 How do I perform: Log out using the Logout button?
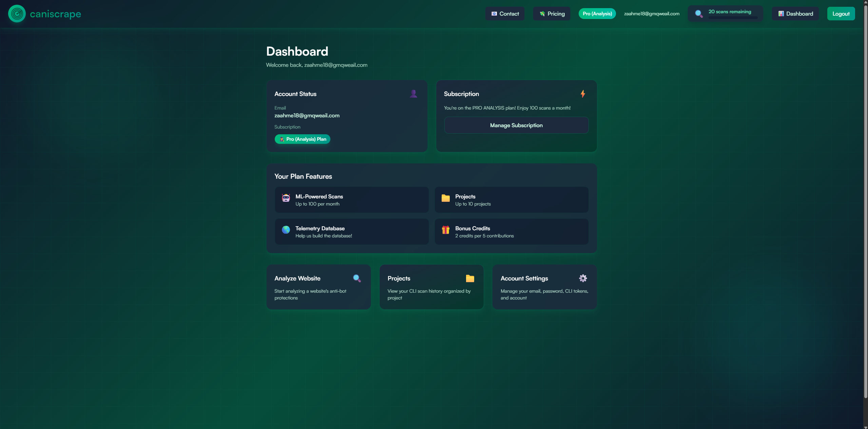point(841,14)
